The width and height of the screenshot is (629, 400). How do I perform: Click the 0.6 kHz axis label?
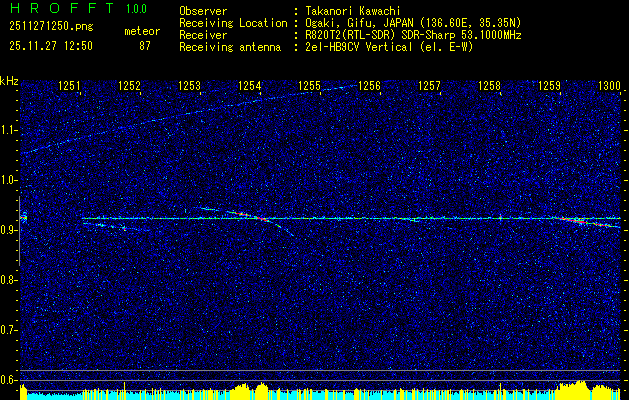click(8, 380)
